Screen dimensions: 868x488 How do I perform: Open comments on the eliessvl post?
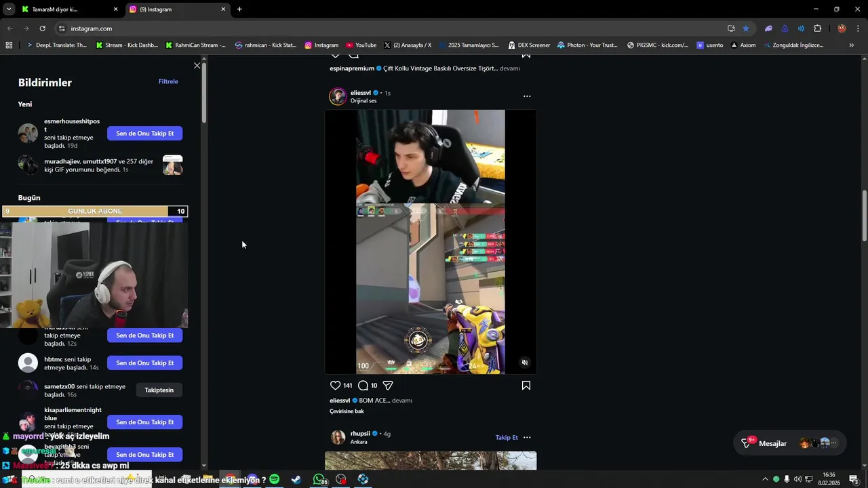(x=363, y=385)
